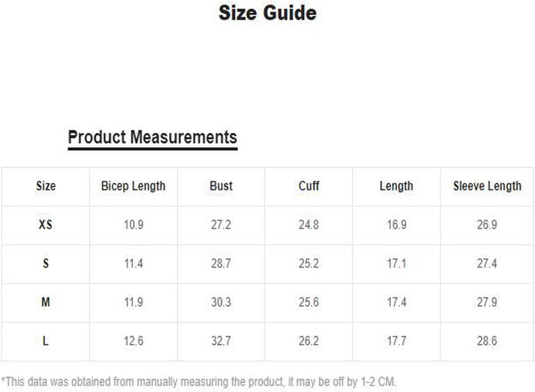Screen dimensions: 535x392
Task: Click the M size row label
Action: 45,302
